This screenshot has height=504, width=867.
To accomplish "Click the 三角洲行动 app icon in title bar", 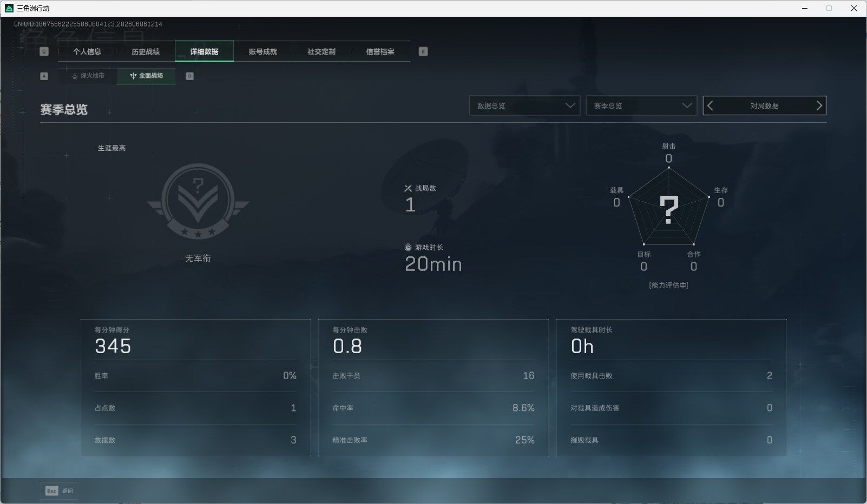I will [x=9, y=8].
